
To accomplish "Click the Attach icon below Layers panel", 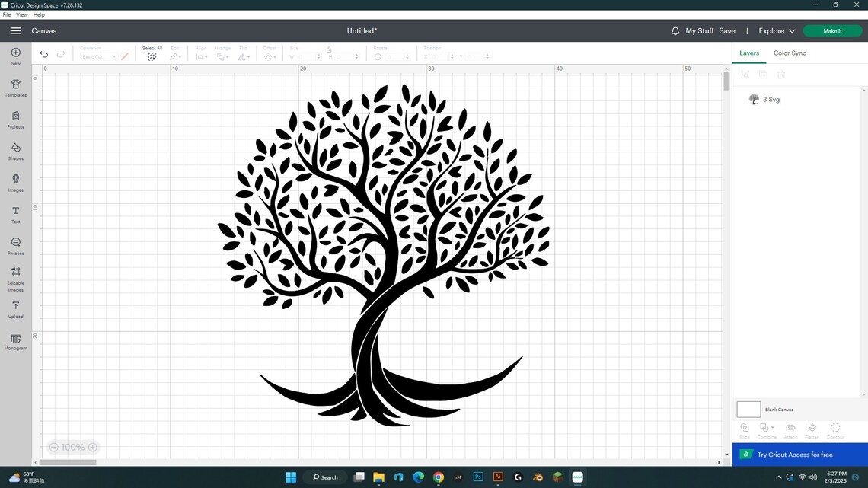I will pyautogui.click(x=790, y=429).
